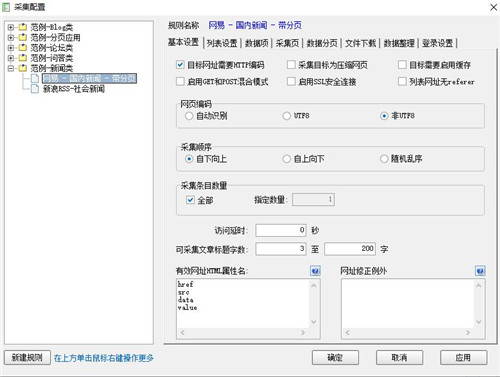Toggle 目标网址需要HTTP编码 checkbox
This screenshot has width=500, height=377.
pyautogui.click(x=180, y=65)
